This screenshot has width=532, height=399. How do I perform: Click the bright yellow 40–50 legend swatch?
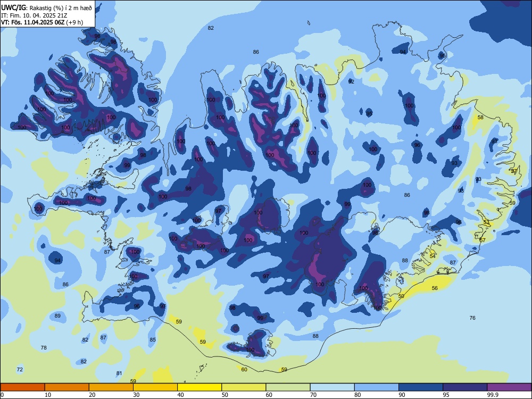pyautogui.click(x=199, y=387)
